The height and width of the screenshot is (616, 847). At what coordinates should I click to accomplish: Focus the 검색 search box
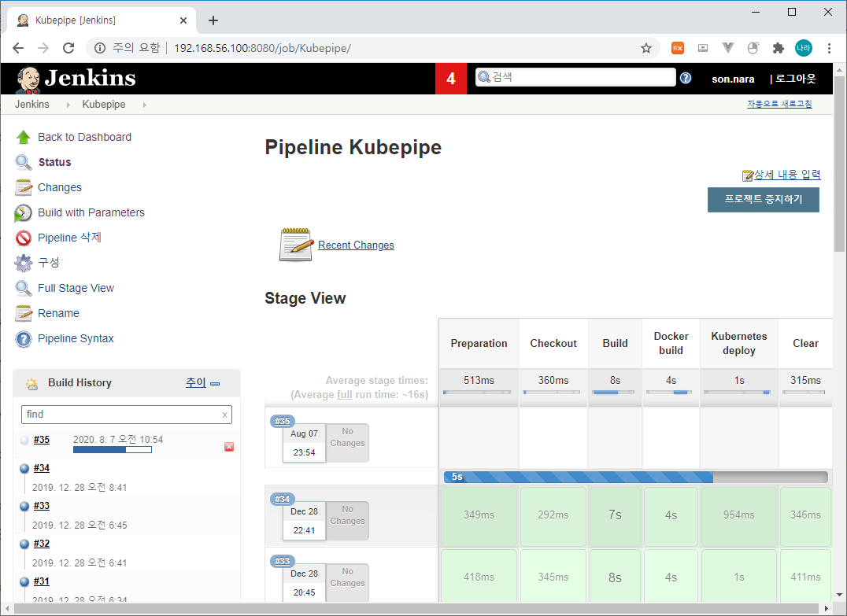[x=575, y=77]
